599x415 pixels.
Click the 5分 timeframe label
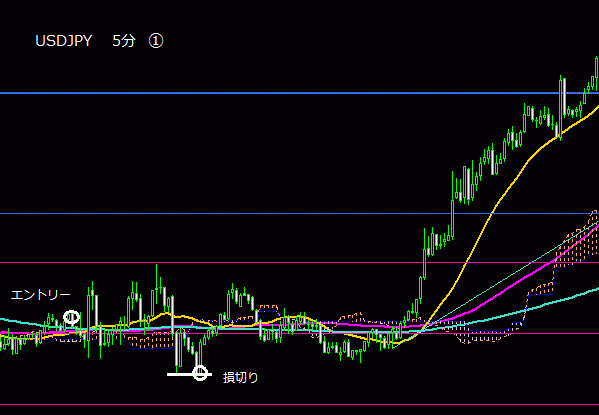click(x=124, y=41)
